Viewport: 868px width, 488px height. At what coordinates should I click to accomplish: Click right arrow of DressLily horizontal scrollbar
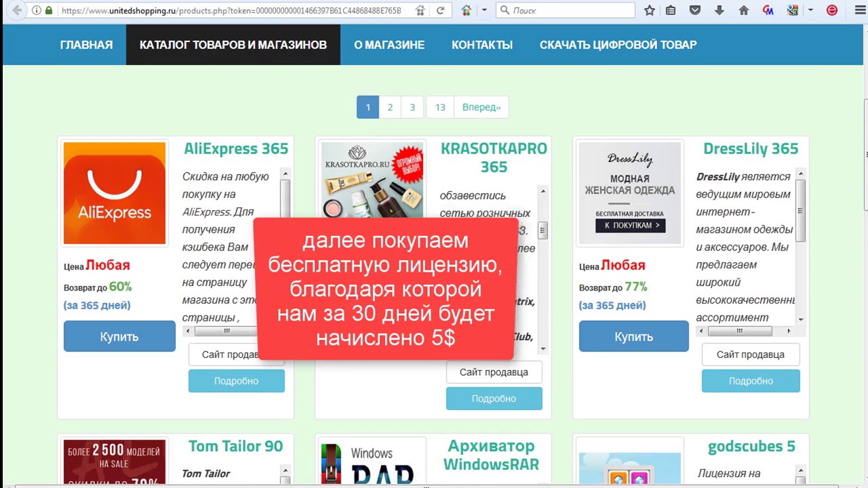pos(789,331)
